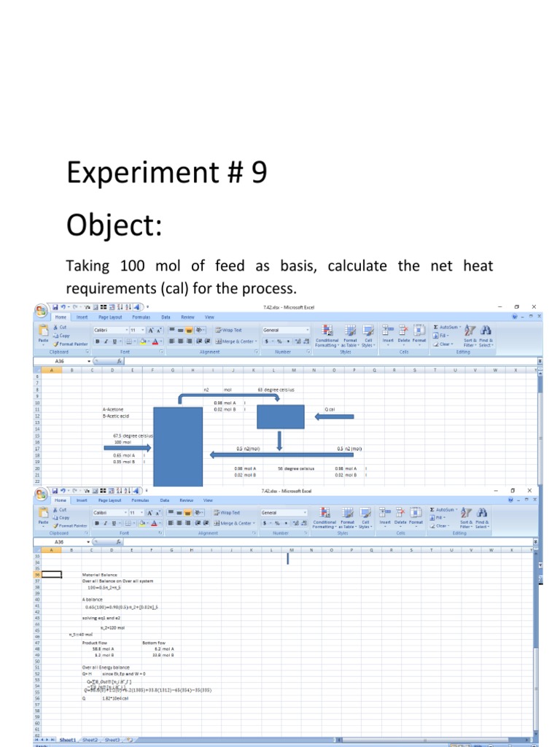Click Copy in the lower Excel window
The height and width of the screenshot is (747, 560).
61,517
